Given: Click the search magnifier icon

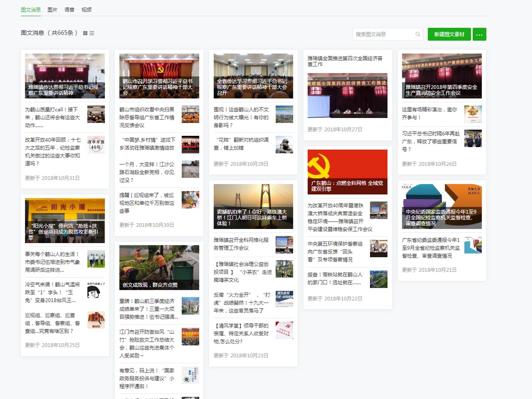Looking at the screenshot, I should click(418, 34).
